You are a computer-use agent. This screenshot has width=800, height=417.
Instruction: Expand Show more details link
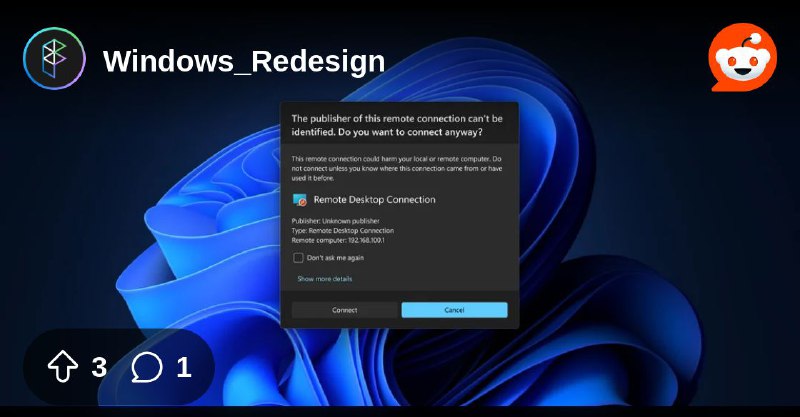coord(324,279)
